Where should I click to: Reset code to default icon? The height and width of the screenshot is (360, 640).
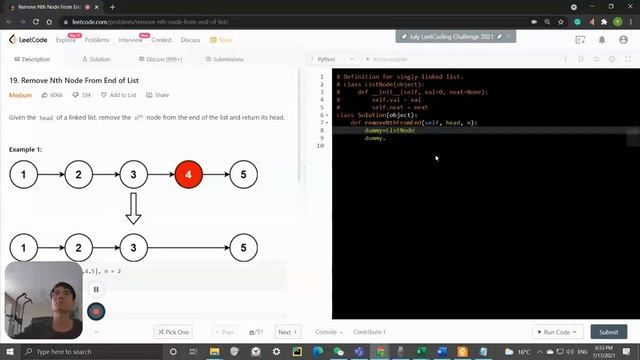pyautogui.click(x=596, y=59)
